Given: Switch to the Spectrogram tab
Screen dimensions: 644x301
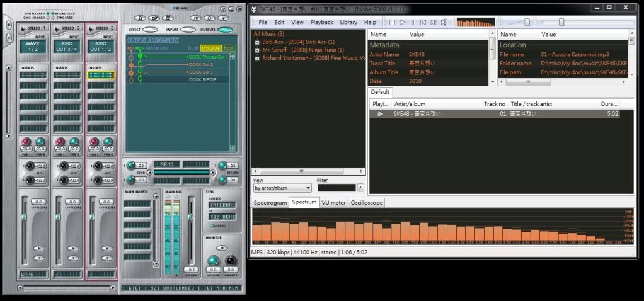Looking at the screenshot, I should pos(270,203).
